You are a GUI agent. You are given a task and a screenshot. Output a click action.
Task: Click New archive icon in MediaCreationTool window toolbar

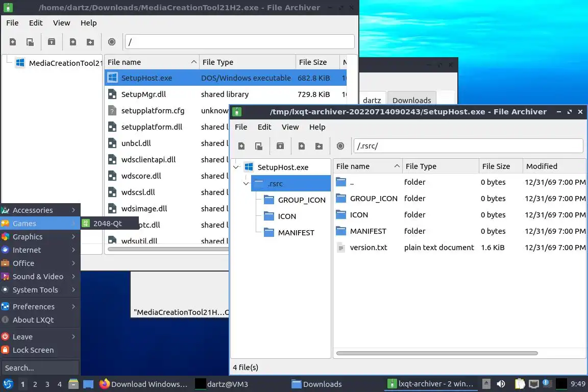click(x=13, y=42)
